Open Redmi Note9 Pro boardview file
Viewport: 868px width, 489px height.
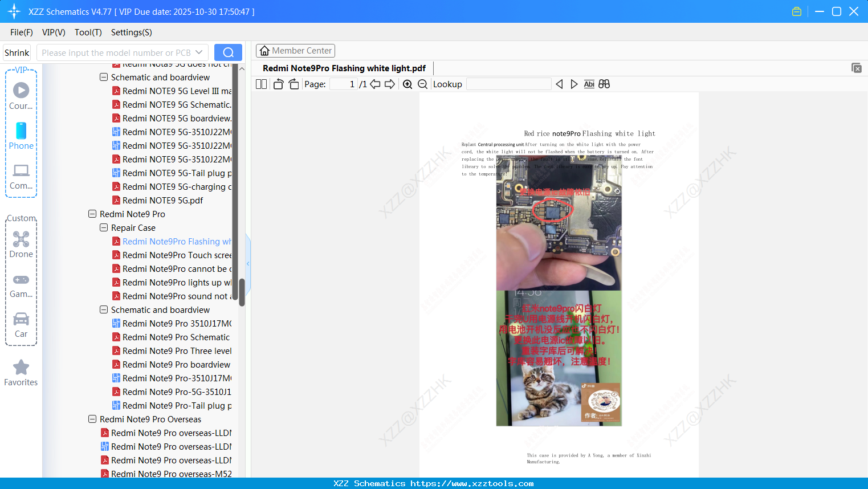(171, 365)
